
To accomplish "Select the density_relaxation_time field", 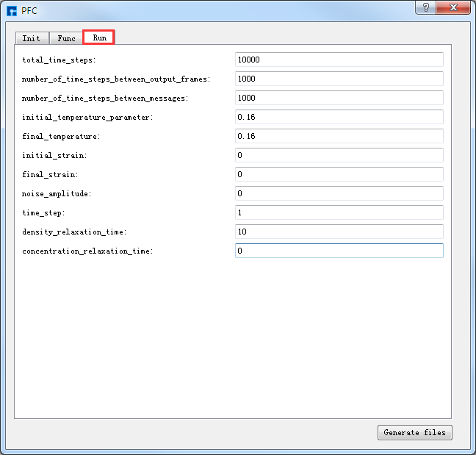I will [x=339, y=232].
